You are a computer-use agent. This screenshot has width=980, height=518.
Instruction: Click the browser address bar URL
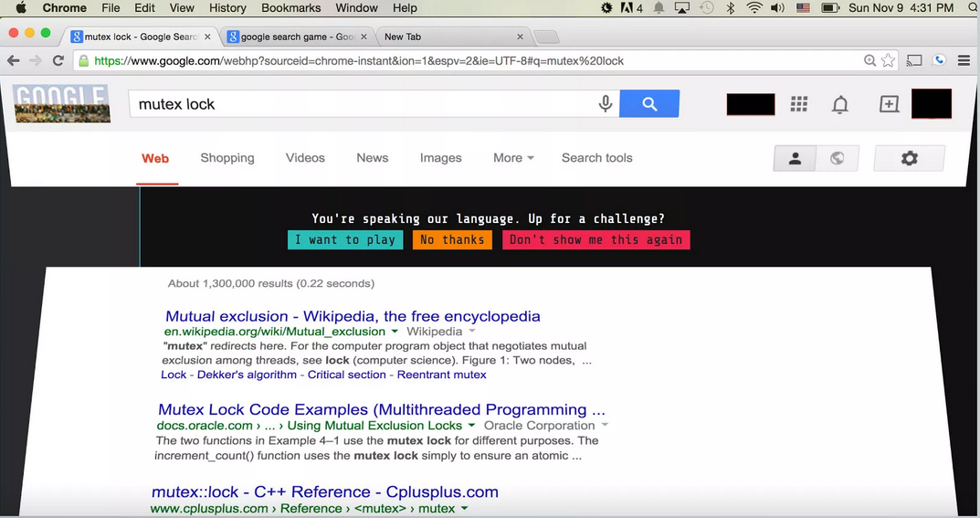(359, 60)
